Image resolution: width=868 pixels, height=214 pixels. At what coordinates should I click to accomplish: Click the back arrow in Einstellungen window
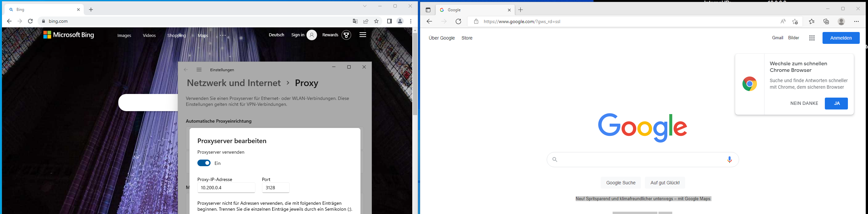click(x=186, y=70)
